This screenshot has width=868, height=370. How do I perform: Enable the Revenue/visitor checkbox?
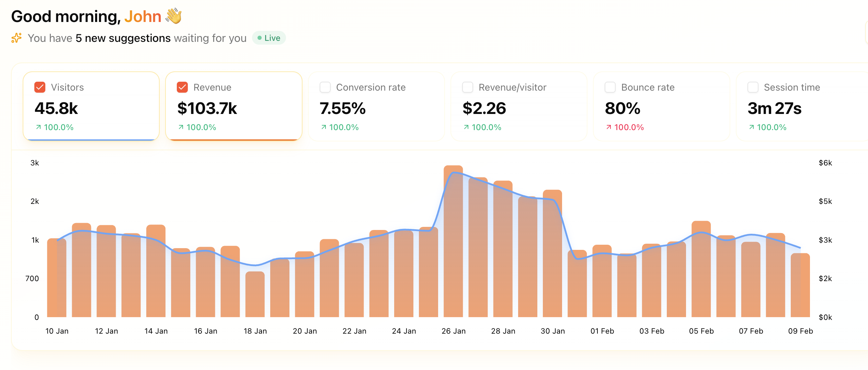pyautogui.click(x=467, y=87)
